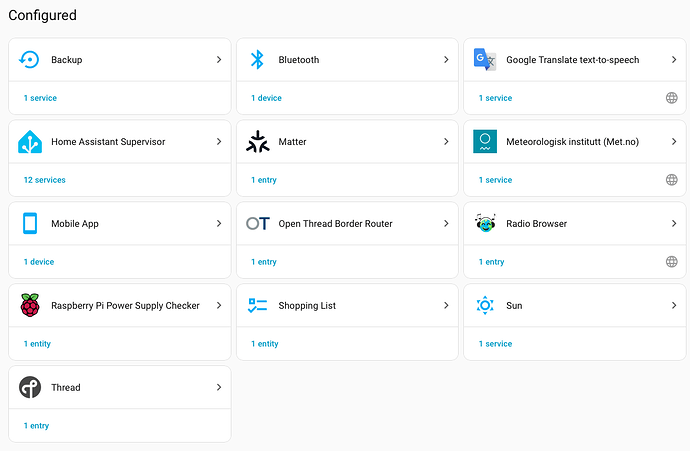
Task: Click the 'Bluetooth' title text
Action: [x=299, y=59]
